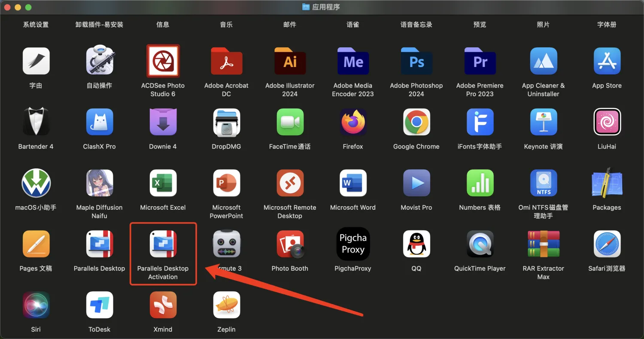Select the Keynote 讲演 icon
The image size is (644, 339).
point(544,122)
